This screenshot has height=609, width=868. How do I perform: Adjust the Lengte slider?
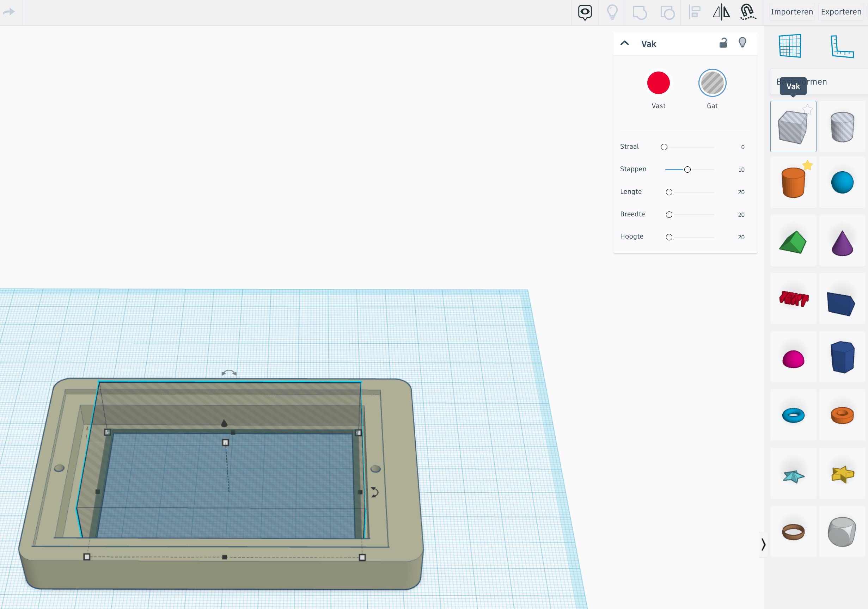[x=669, y=192]
